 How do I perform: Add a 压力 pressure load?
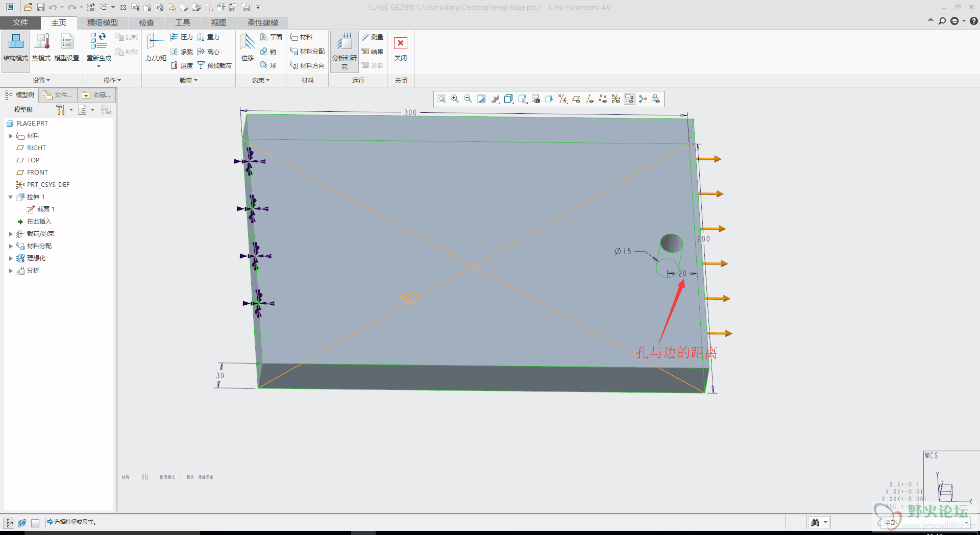click(x=181, y=37)
